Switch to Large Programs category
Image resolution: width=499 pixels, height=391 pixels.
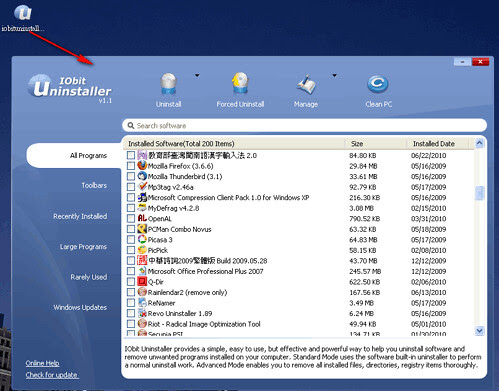tap(83, 247)
